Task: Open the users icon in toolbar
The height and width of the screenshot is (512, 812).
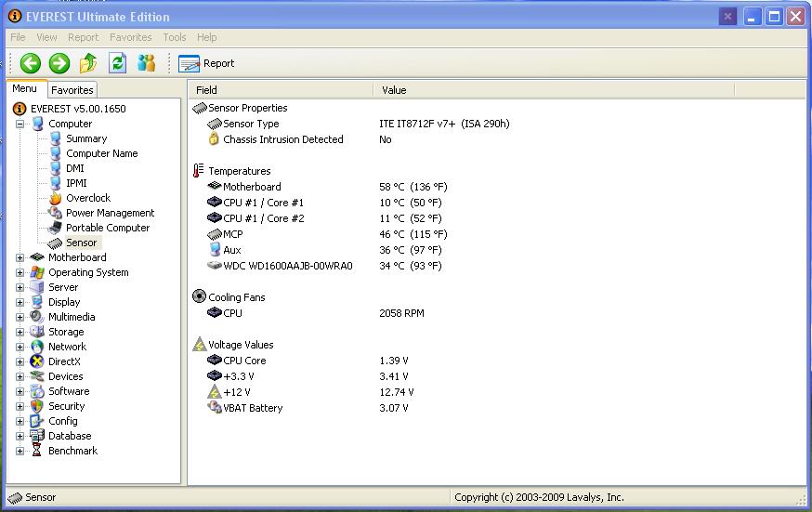Action: coord(147,63)
